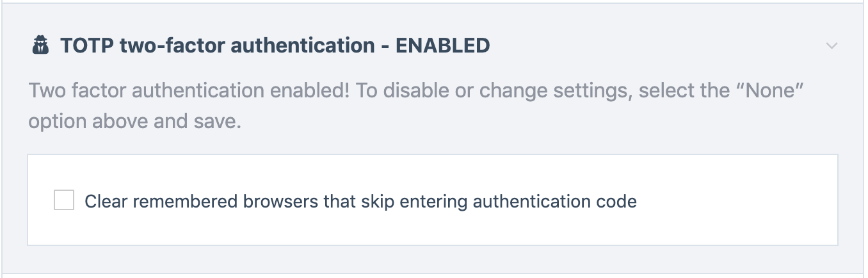Click the spy icon beside TOTP heading

click(40, 45)
